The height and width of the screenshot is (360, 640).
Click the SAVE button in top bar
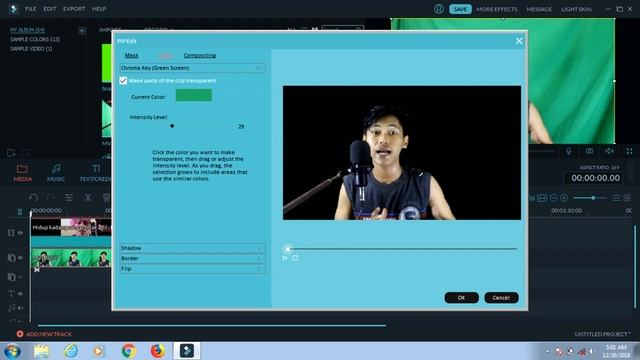pyautogui.click(x=460, y=9)
